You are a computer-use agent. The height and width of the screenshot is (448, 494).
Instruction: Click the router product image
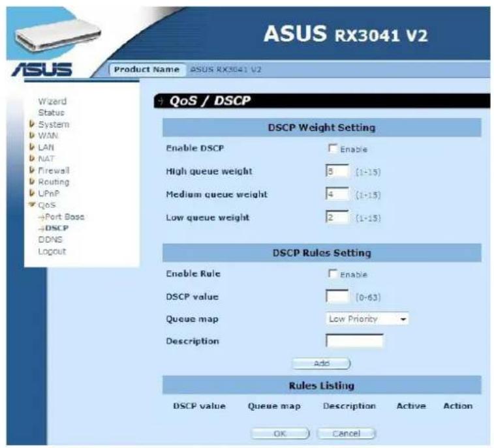pyautogui.click(x=57, y=36)
